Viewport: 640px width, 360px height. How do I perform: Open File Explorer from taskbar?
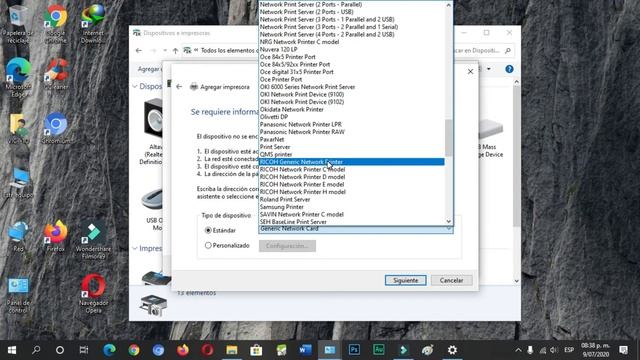[232, 350]
